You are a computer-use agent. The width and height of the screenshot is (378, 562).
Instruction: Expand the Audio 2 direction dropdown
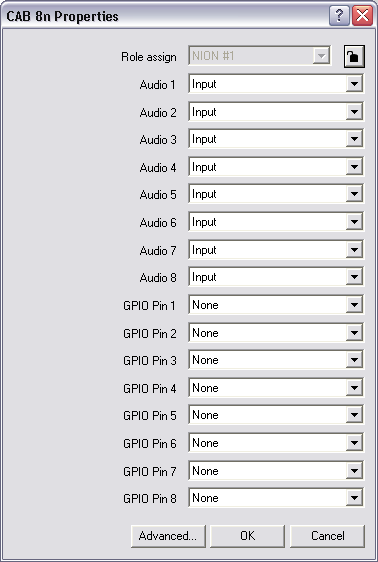354,112
